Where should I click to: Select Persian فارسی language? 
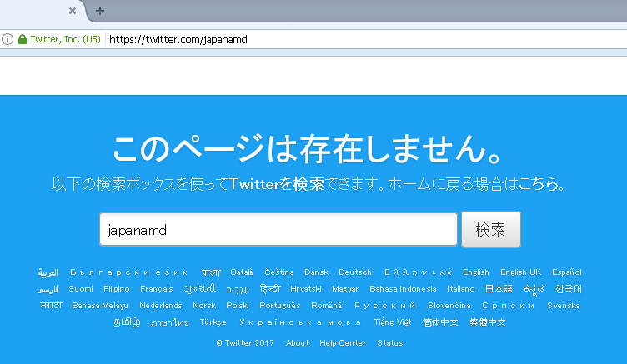coord(48,289)
